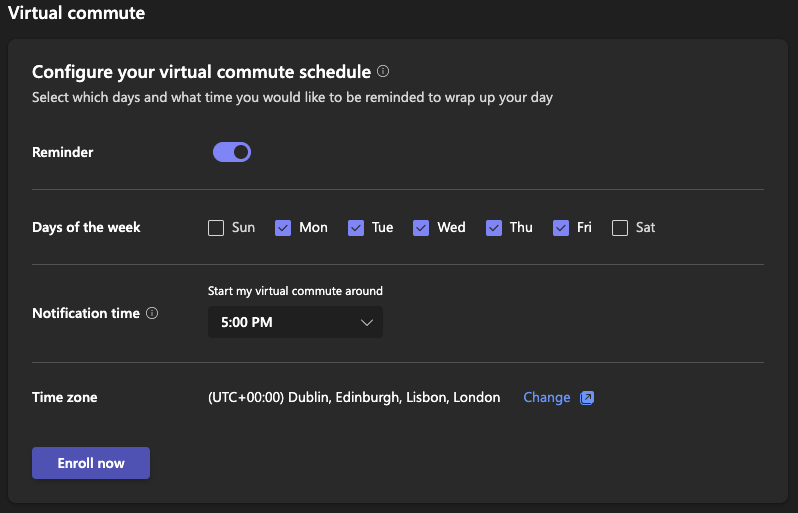Uncheck the Mon checkbox
This screenshot has width=798, height=513.
click(284, 228)
